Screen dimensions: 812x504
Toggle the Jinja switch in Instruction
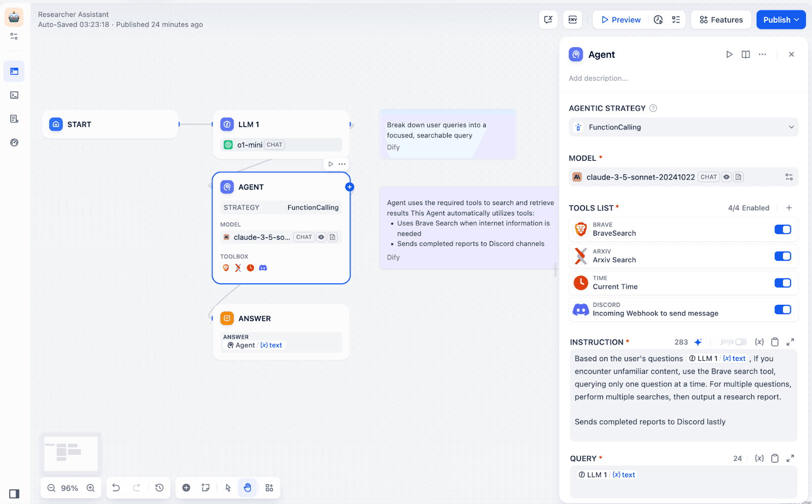(x=741, y=342)
